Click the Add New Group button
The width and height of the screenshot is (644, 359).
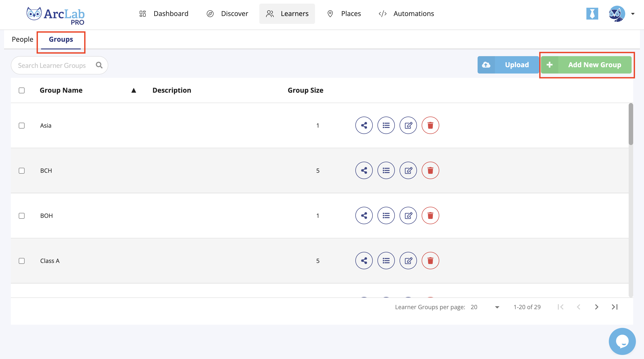pyautogui.click(x=586, y=65)
